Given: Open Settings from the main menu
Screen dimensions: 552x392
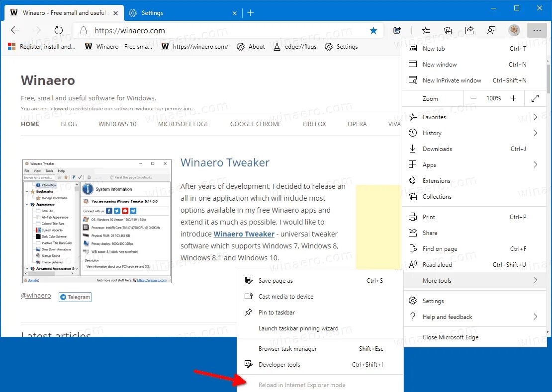Looking at the screenshot, I should point(474,301).
